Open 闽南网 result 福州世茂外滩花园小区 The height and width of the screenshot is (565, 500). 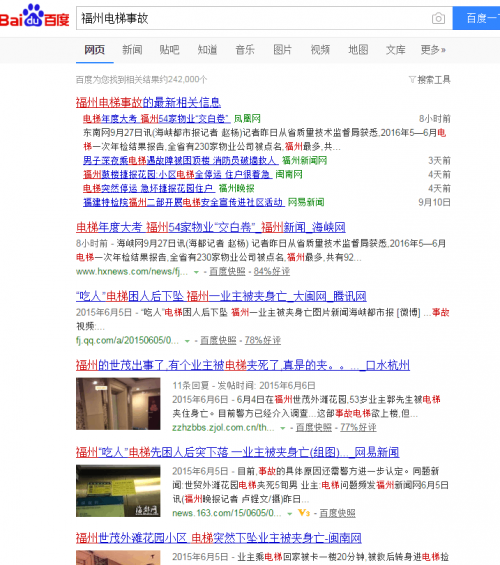pos(219,538)
